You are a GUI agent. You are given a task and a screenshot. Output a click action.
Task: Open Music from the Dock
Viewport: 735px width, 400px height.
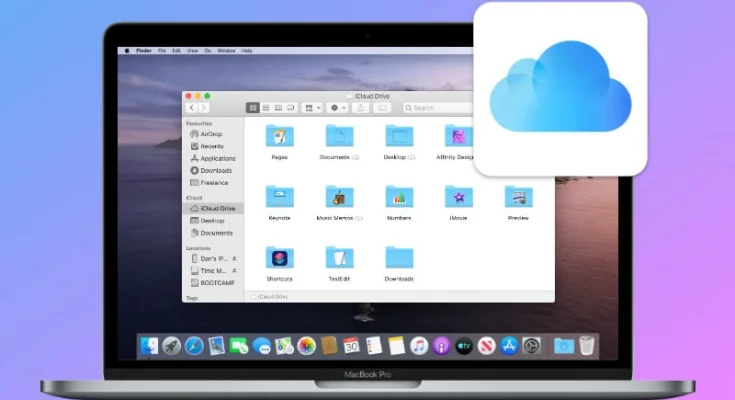419,346
